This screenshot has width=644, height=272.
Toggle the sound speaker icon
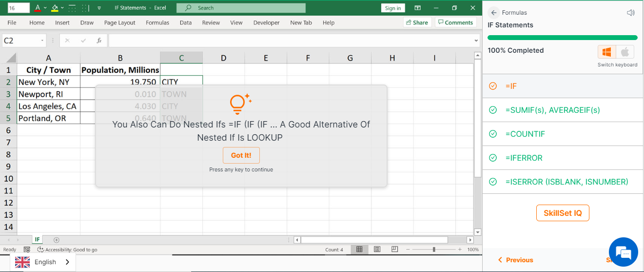(x=631, y=13)
